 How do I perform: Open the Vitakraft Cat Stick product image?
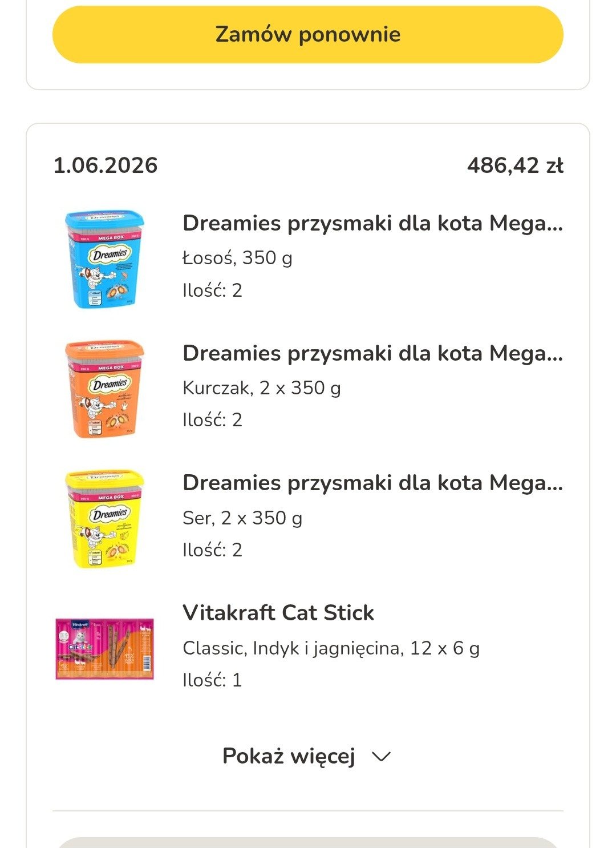(x=104, y=648)
